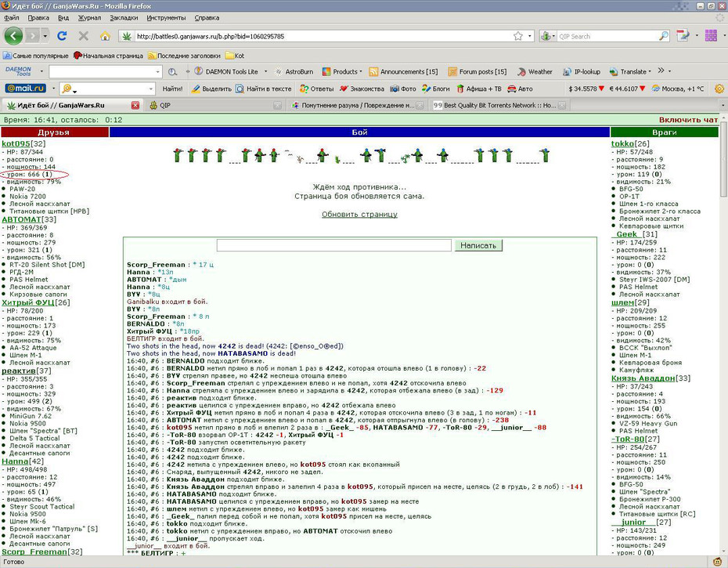The width and height of the screenshot is (728, 568).
Task: Click the Stop loading X icon
Action: (84, 36)
